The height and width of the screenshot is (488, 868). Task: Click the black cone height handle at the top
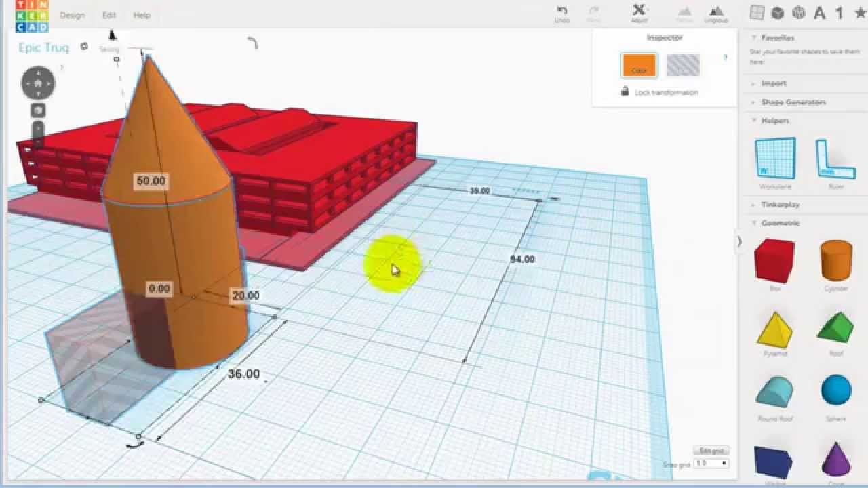click(x=113, y=34)
